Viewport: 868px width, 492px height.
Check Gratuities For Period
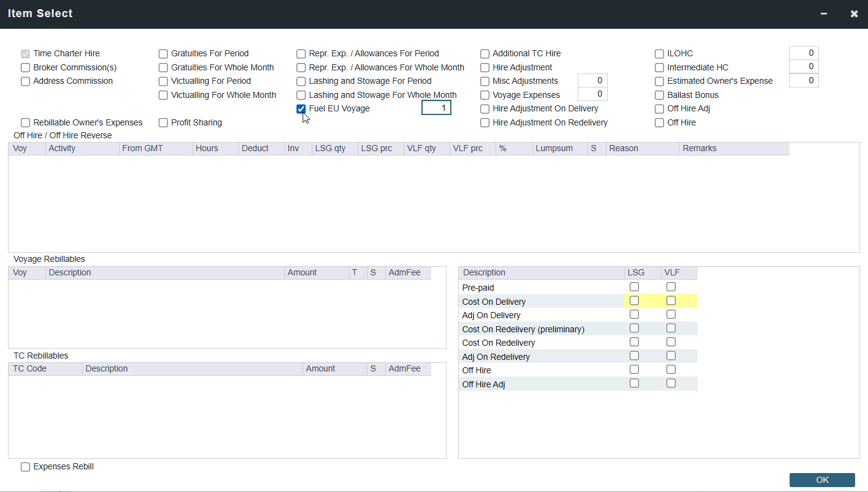click(x=163, y=53)
